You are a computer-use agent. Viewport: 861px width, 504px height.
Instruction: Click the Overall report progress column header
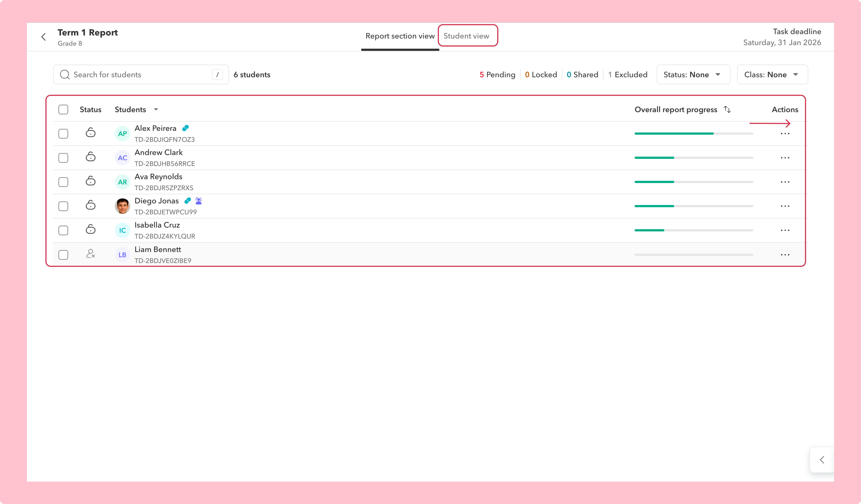coord(676,110)
